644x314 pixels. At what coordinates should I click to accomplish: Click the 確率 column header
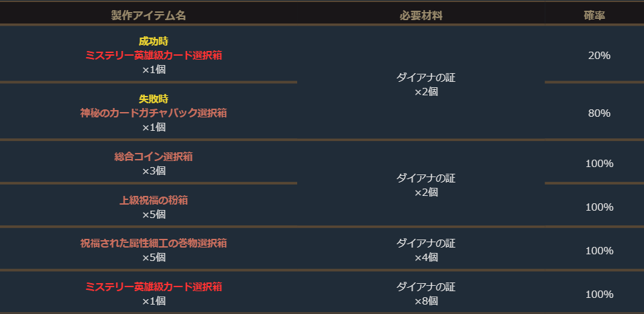click(x=594, y=15)
